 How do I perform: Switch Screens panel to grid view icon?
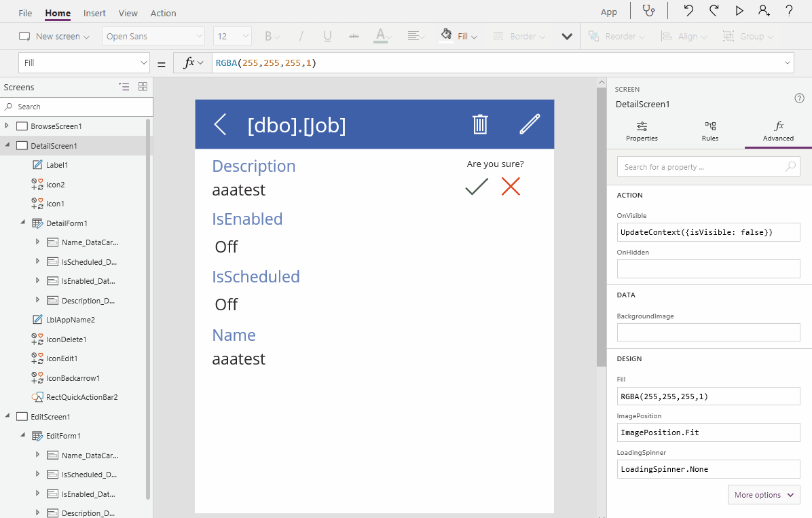coord(143,87)
